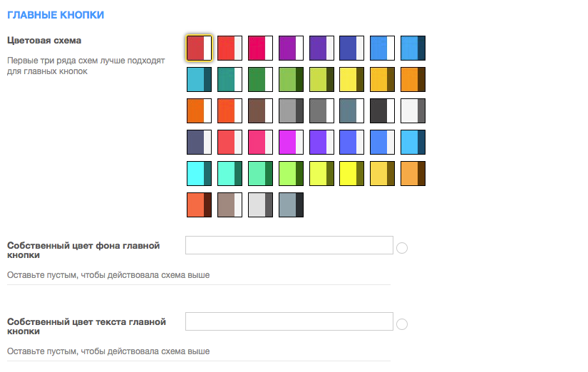The height and width of the screenshot is (372, 588).
Task: Select the brown swatch with white stripe
Action: point(260,110)
